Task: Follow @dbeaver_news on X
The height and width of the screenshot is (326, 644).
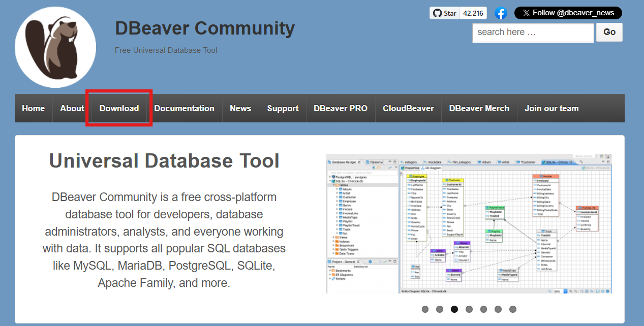Action: click(x=568, y=13)
